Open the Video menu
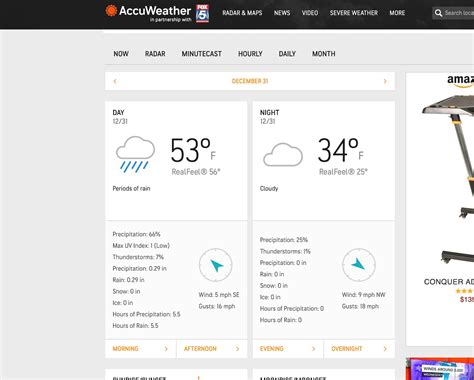Viewport: 474px width, 380px height. (310, 13)
